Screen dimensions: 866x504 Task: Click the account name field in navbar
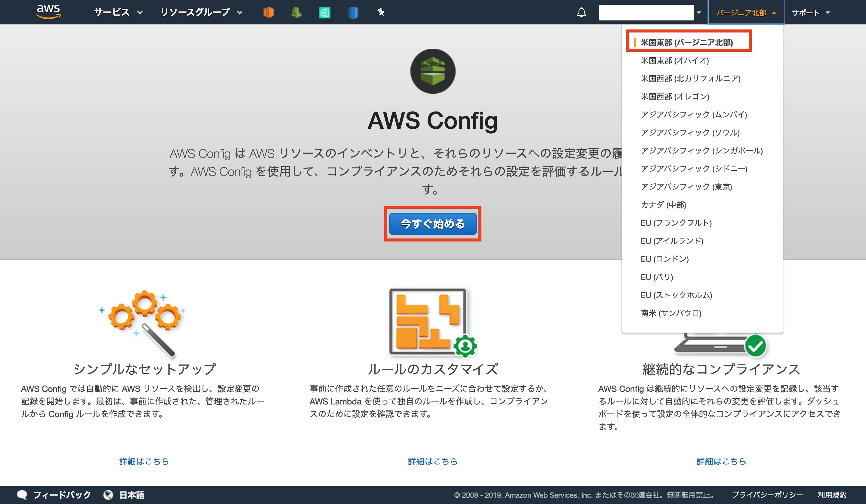(646, 13)
